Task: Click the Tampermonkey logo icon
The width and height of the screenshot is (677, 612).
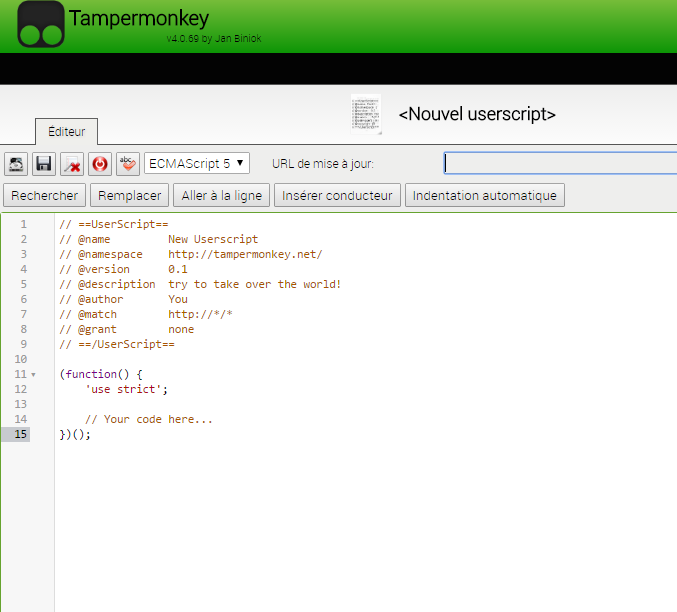Action: 41,25
